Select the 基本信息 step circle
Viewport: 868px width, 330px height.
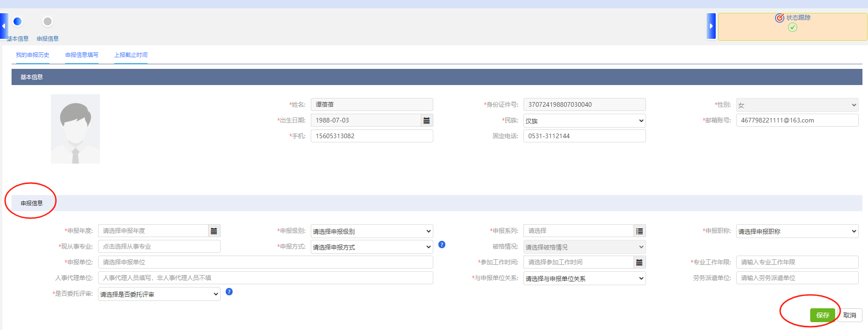tap(18, 22)
